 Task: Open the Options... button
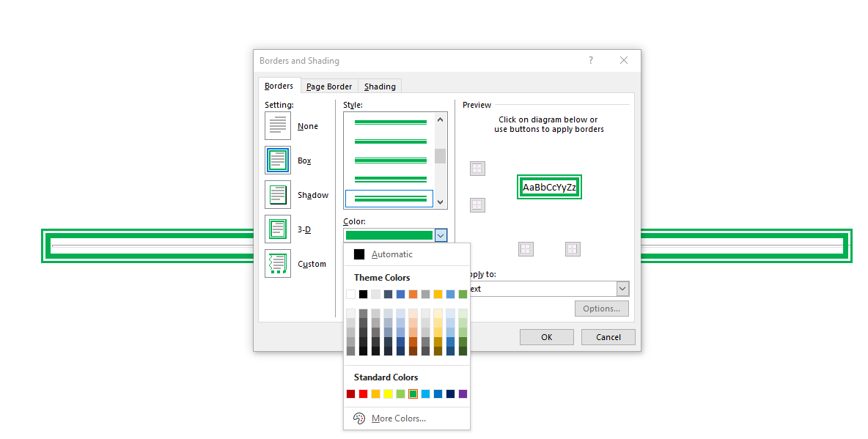point(601,309)
